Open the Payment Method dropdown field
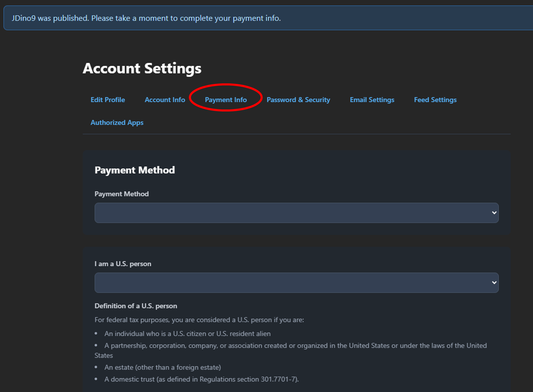Screen dimensions: 533x392 [293, 213]
